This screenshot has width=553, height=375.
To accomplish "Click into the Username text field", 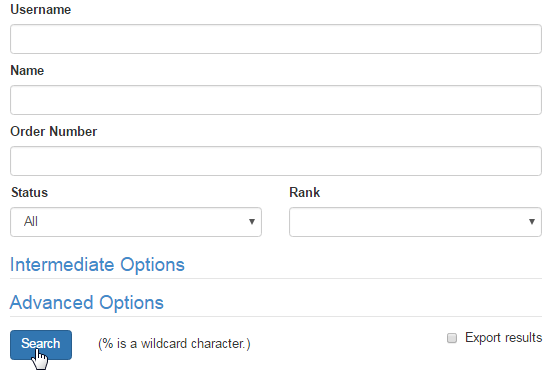I will point(276,39).
